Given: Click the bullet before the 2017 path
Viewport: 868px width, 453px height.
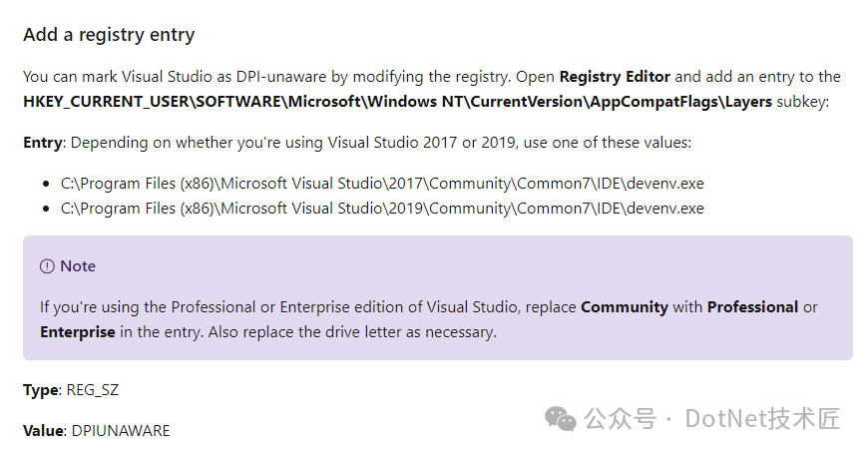Looking at the screenshot, I should 46,185.
